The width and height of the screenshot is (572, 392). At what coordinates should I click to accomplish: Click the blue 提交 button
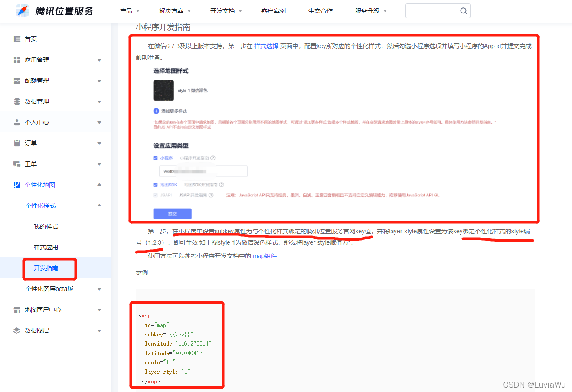point(172,214)
